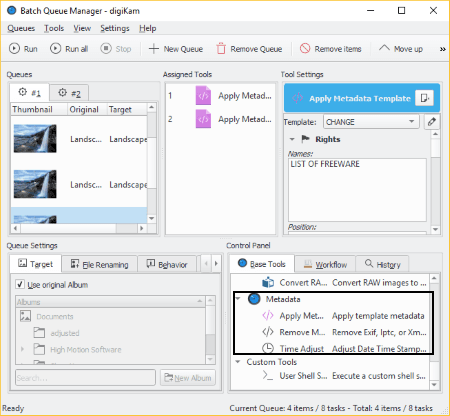Collapse the Custom Tools category
Image resolution: width=450 pixels, height=416 pixels.
[x=238, y=362]
